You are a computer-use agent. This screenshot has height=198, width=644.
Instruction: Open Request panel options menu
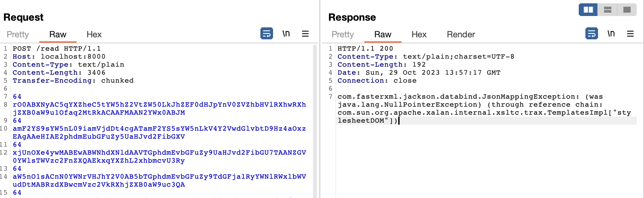point(305,34)
